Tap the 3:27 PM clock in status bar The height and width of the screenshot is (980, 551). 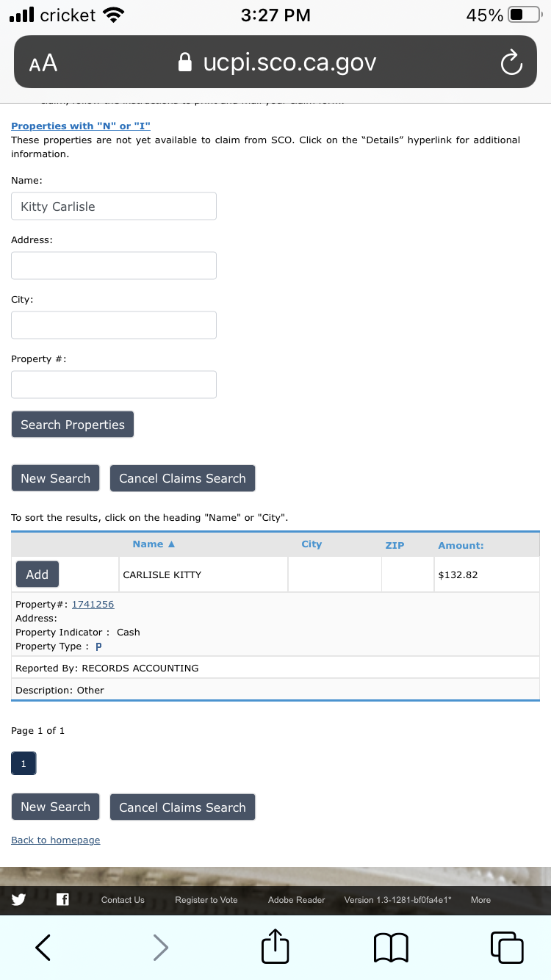(x=275, y=15)
